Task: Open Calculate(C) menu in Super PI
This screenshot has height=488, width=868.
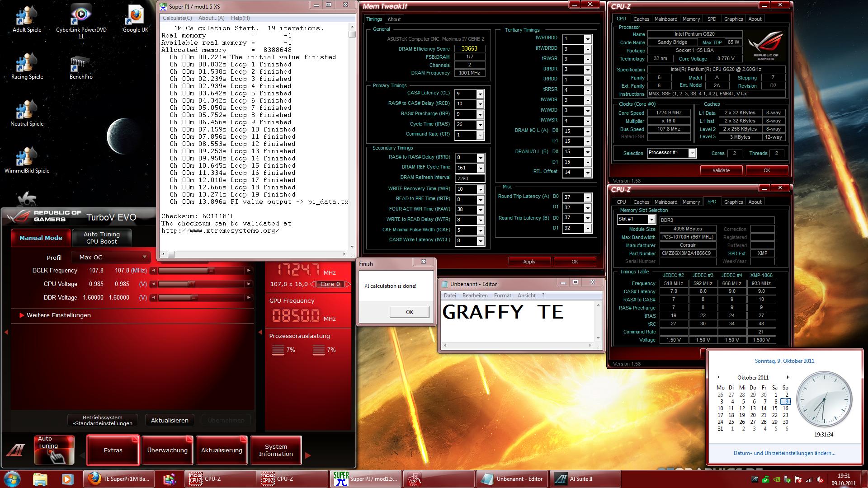Action: 177,18
